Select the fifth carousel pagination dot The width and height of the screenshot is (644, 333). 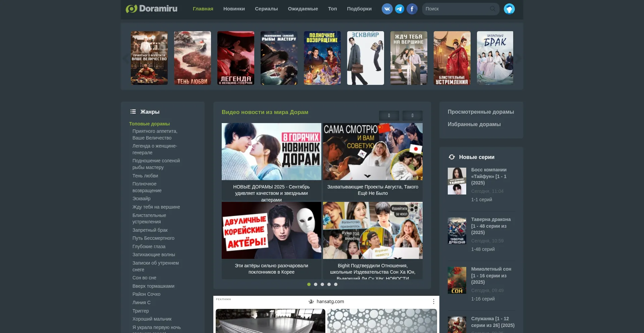click(x=336, y=284)
